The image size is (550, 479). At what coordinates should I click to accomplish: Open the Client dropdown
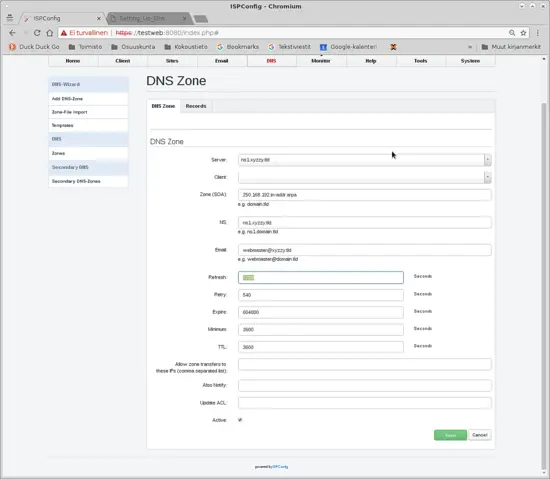point(364,177)
